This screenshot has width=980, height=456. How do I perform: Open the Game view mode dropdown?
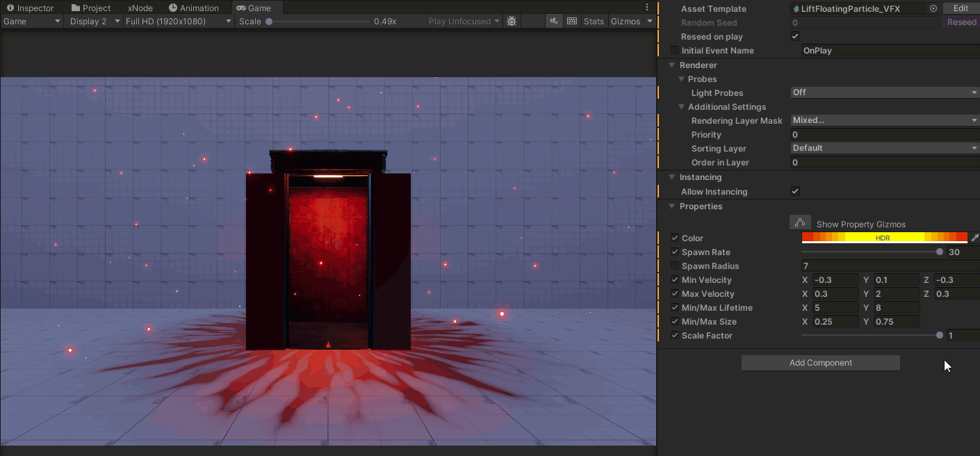coord(32,22)
